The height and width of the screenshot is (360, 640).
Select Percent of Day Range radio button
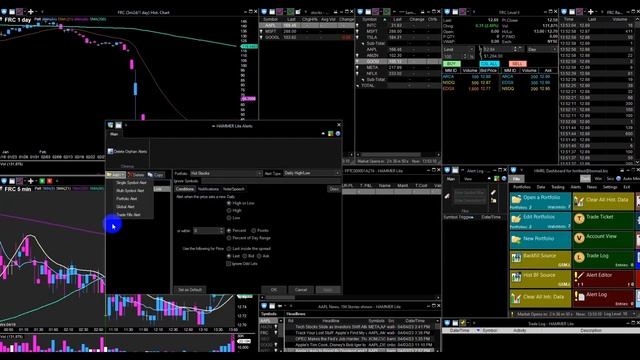pyautogui.click(x=229, y=238)
